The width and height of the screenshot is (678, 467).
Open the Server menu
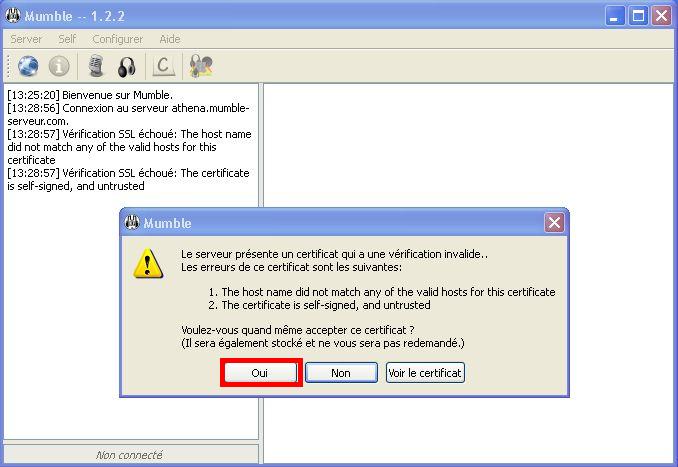click(26, 39)
